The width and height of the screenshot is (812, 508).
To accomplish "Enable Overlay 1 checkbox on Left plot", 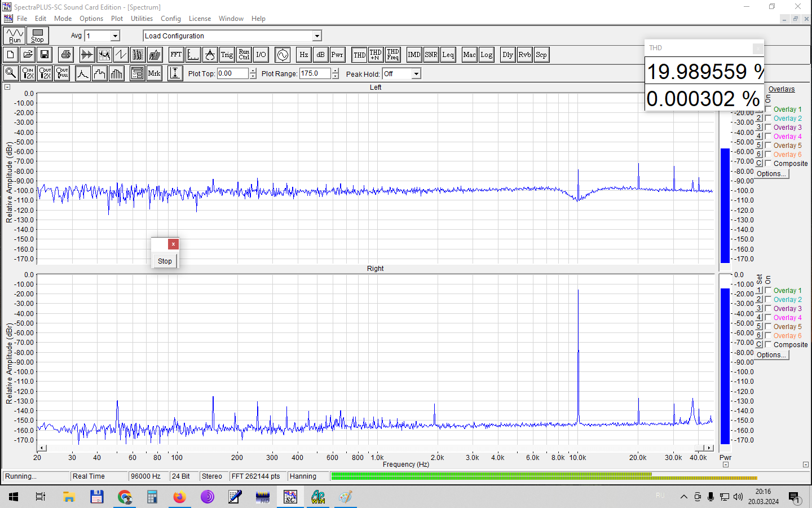I will click(768, 109).
